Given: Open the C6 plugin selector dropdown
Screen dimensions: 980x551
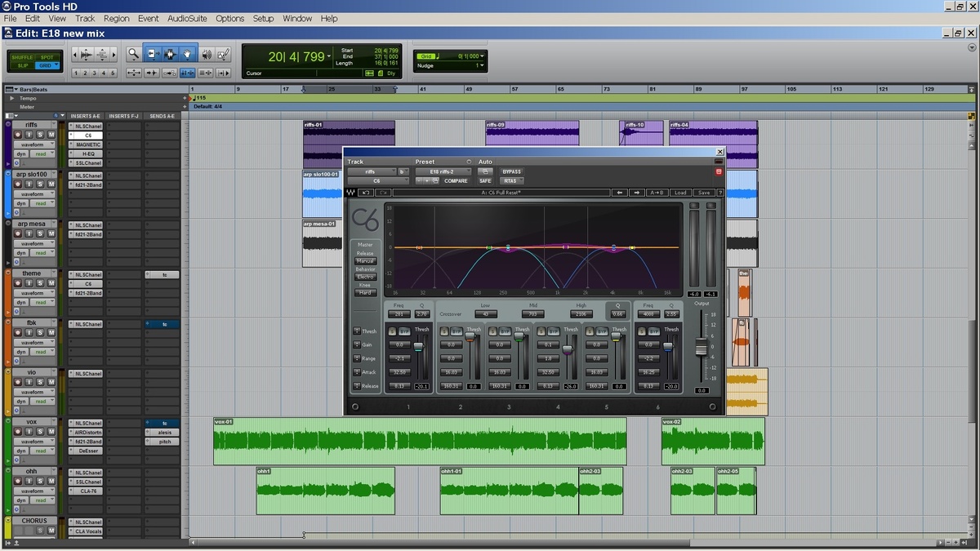Looking at the screenshot, I should (377, 180).
